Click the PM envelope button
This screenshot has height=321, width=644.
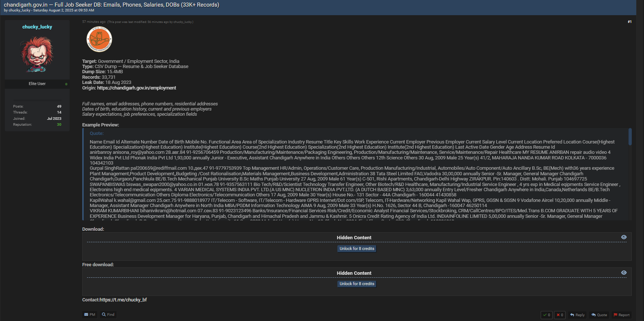[x=90, y=315]
